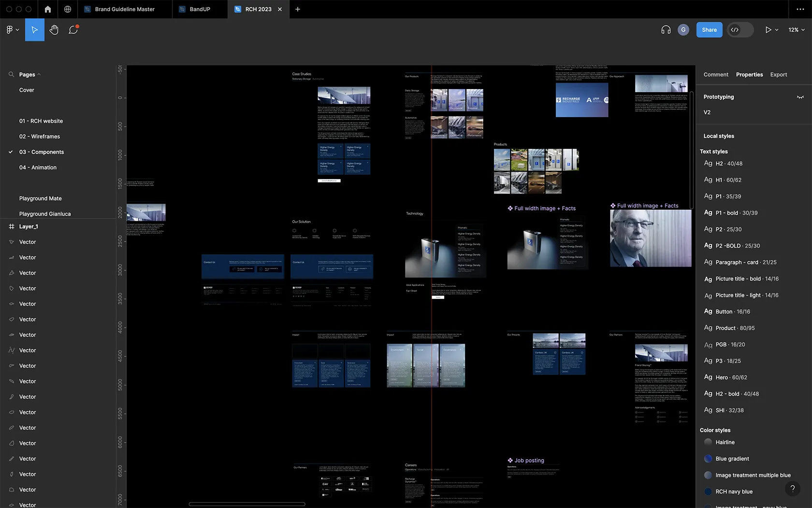The width and height of the screenshot is (812, 508).
Task: Open the globe community icon
Action: click(x=68, y=9)
